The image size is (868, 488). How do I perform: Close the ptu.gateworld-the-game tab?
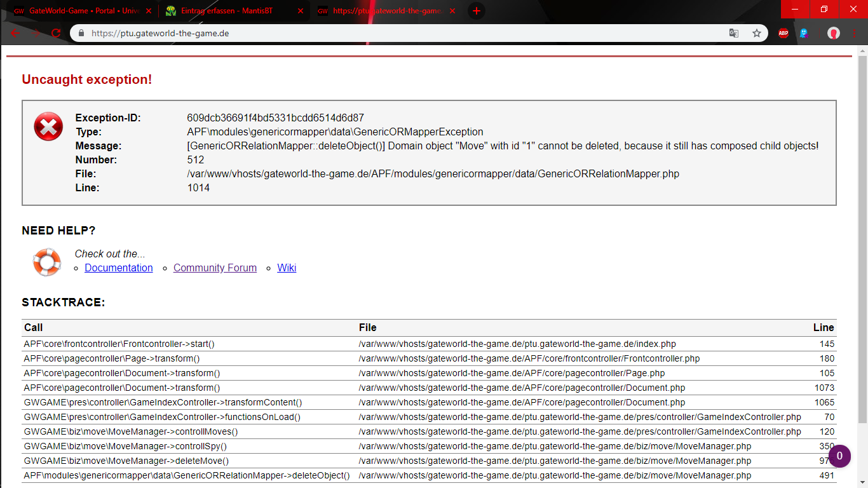453,11
